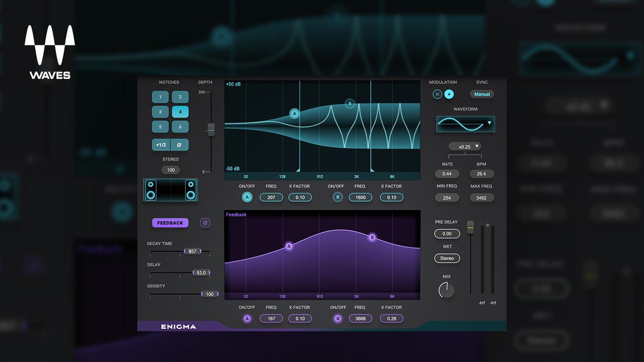The height and width of the screenshot is (362, 644).
Task: Enable notch 5
Action: (x=160, y=127)
